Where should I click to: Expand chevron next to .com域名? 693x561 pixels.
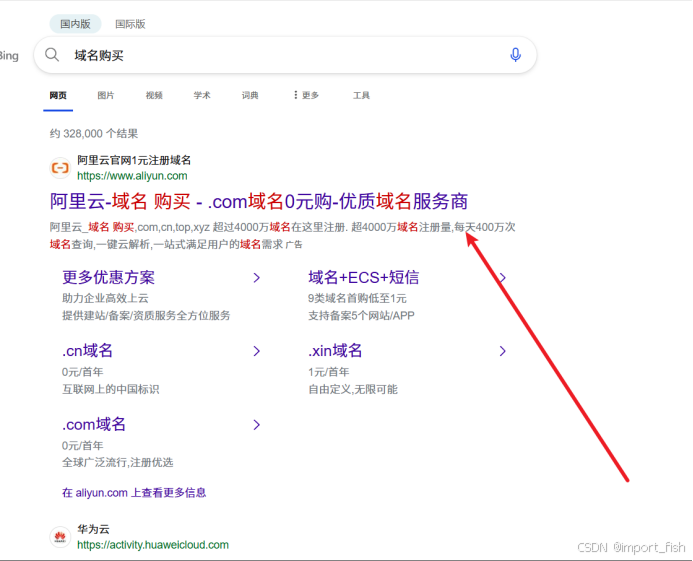[x=256, y=425]
